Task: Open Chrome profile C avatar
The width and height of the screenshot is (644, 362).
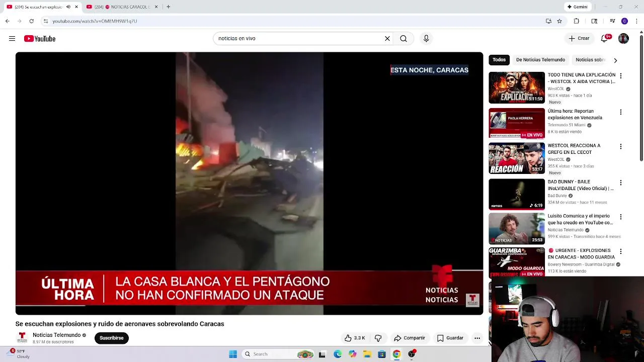Action: click(x=624, y=21)
